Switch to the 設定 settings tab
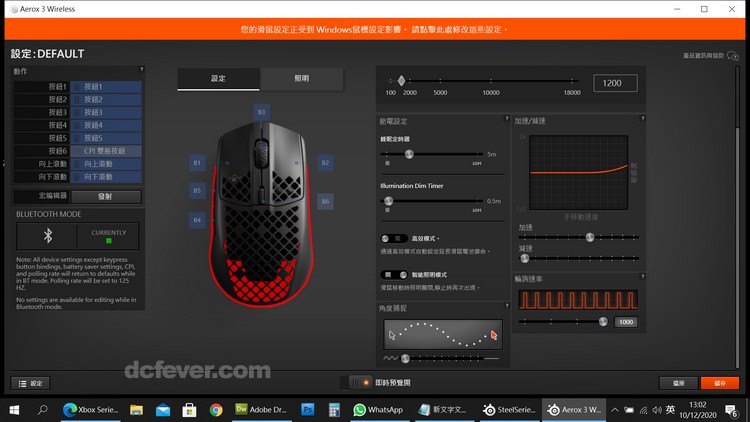 [219, 79]
